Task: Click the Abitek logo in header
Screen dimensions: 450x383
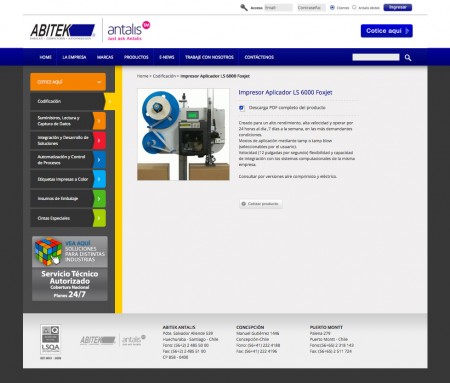Action: pos(63,32)
